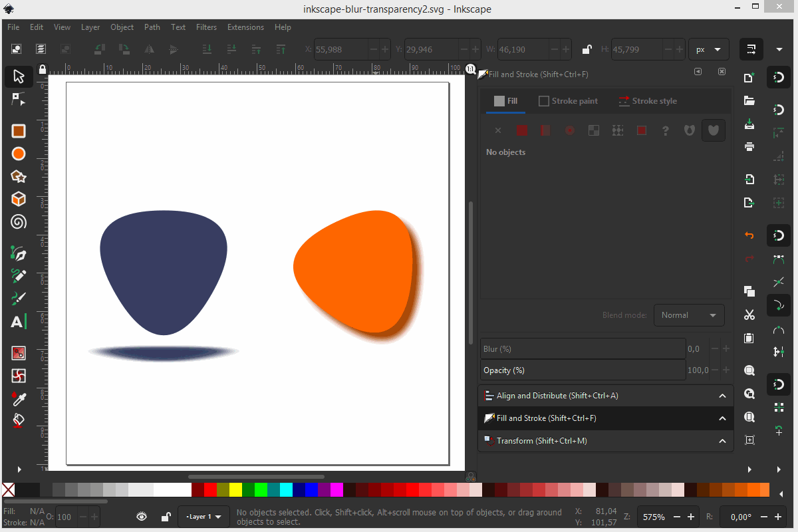Activate the Text tool

18,323
